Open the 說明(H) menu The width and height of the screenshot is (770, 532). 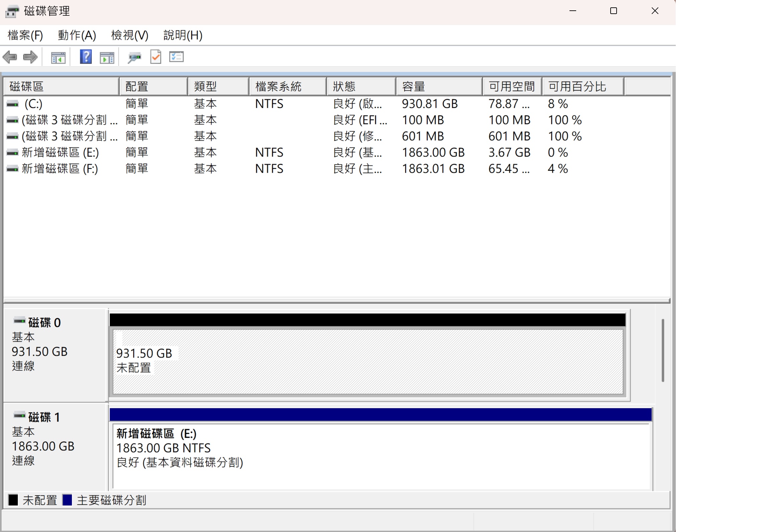click(x=183, y=35)
